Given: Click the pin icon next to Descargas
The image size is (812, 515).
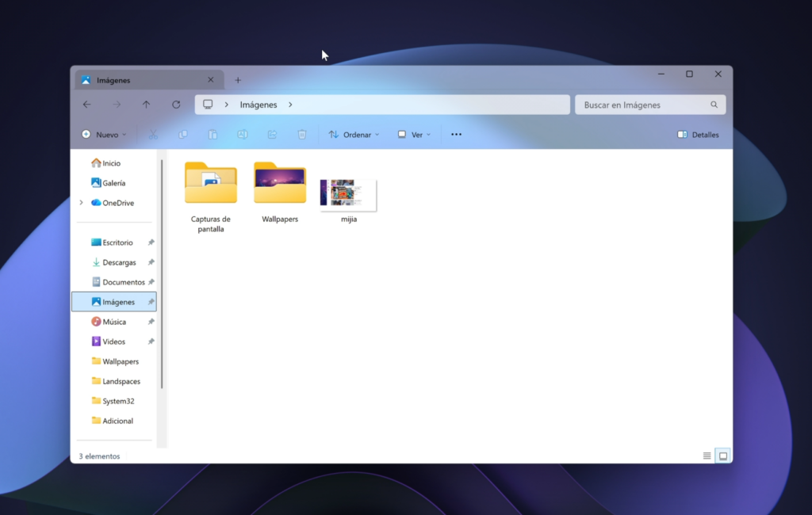Looking at the screenshot, I should coord(151,262).
